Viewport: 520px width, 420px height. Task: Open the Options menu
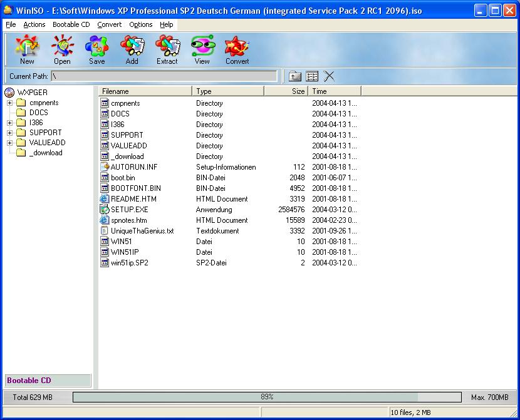point(141,24)
